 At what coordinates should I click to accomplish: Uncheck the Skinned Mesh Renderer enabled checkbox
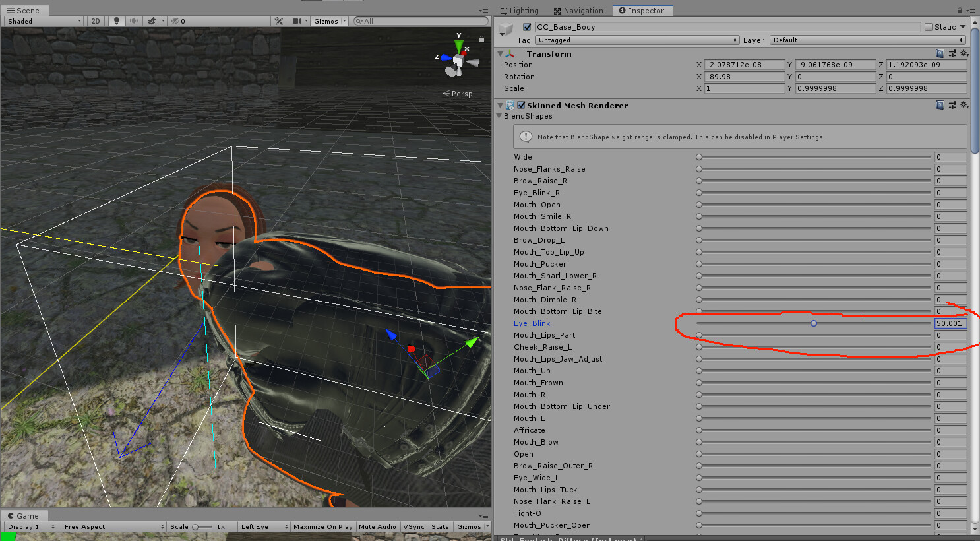click(521, 105)
